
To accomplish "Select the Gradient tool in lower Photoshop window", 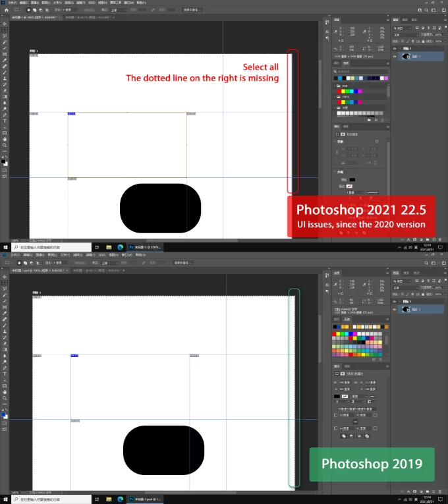I will coord(5,350).
